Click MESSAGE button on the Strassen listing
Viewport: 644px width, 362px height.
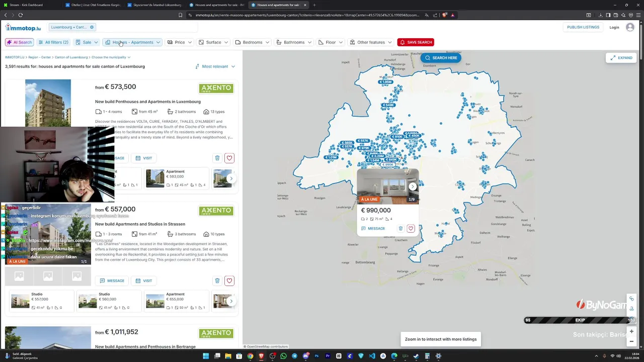click(112, 281)
